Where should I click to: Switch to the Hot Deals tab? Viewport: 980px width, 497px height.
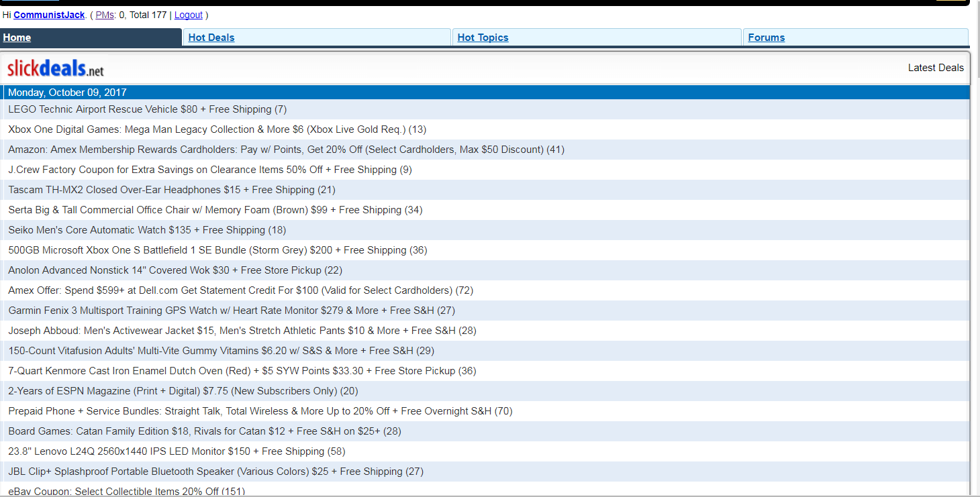[211, 38]
